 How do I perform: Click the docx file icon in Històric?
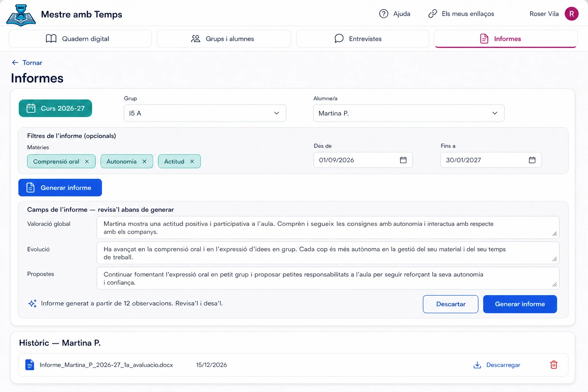[29, 365]
